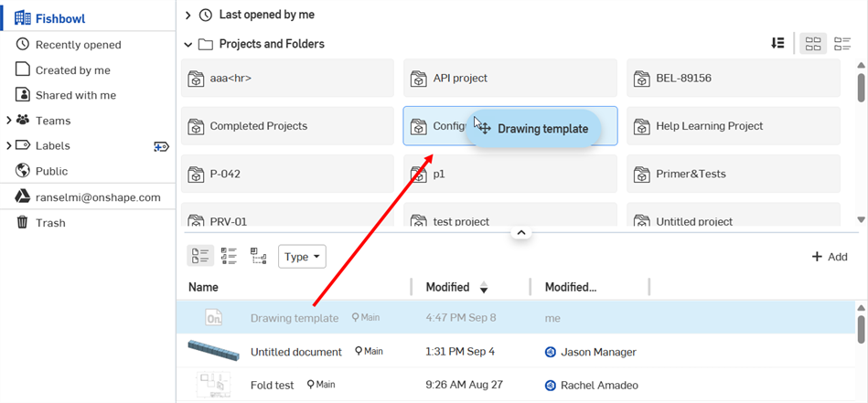The image size is (868, 403).
Task: Switch projects to list view
Action: (842, 43)
